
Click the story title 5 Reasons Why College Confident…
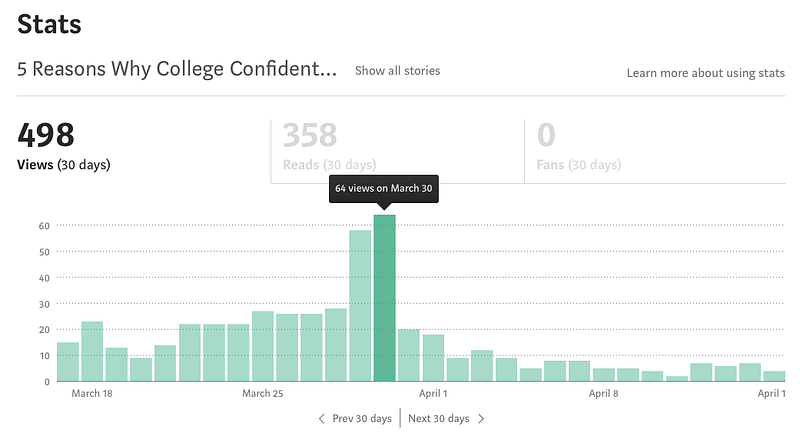pyautogui.click(x=177, y=69)
